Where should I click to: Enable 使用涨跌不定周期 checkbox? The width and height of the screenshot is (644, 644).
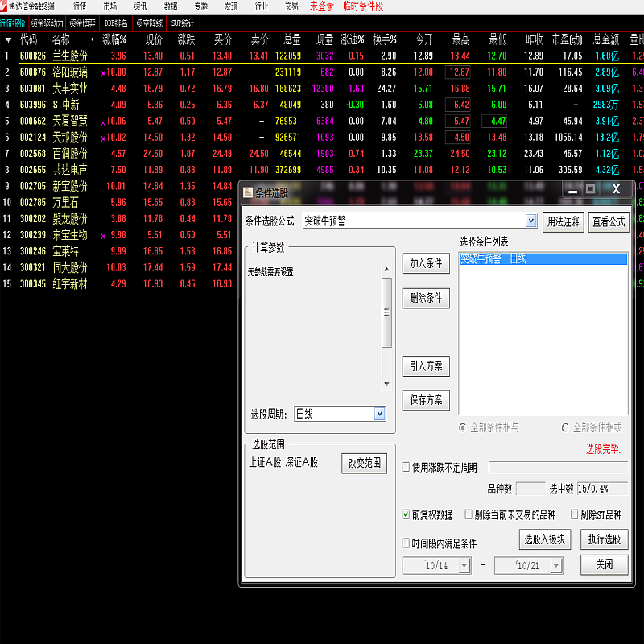coord(407,467)
